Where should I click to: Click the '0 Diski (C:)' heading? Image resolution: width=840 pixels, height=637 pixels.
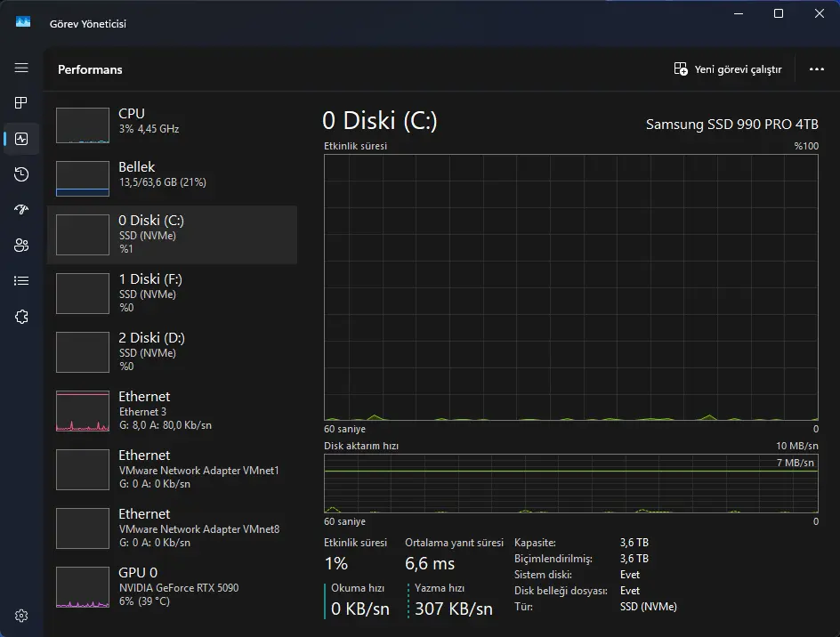click(x=380, y=120)
